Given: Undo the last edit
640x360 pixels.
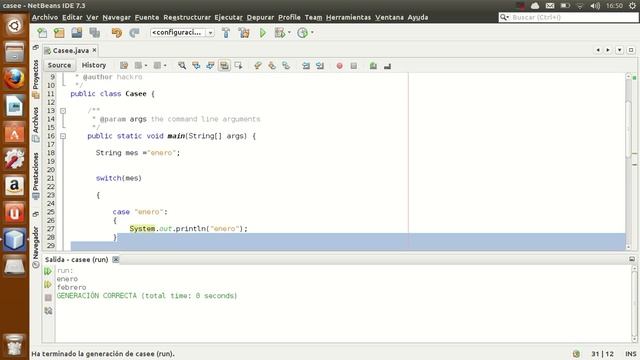Looking at the screenshot, I should point(117,33).
